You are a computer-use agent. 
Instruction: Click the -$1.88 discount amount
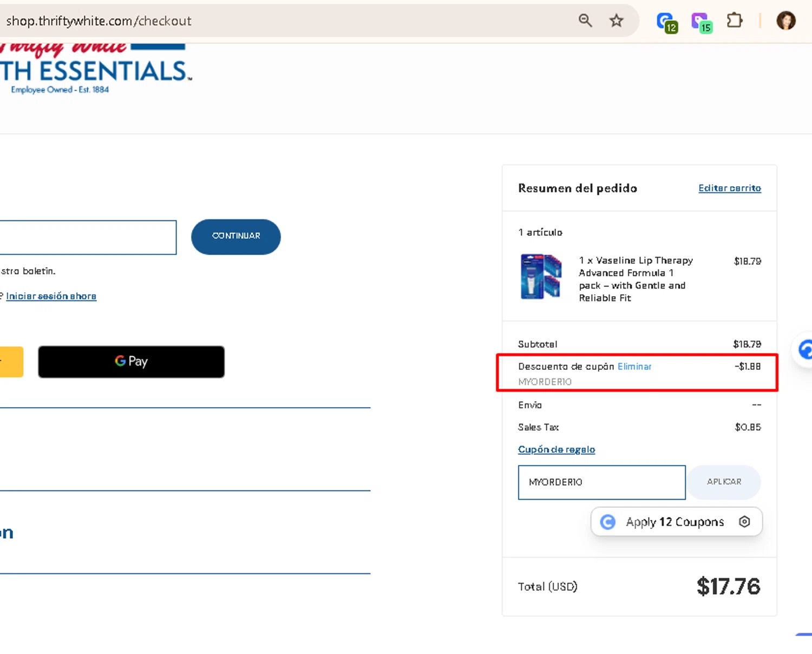[x=748, y=367]
